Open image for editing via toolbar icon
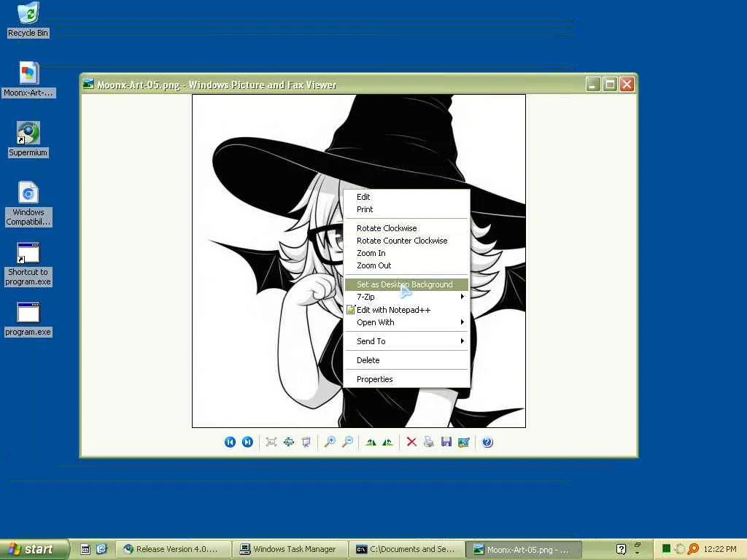Viewport: 747px width, 560px height. tap(463, 443)
